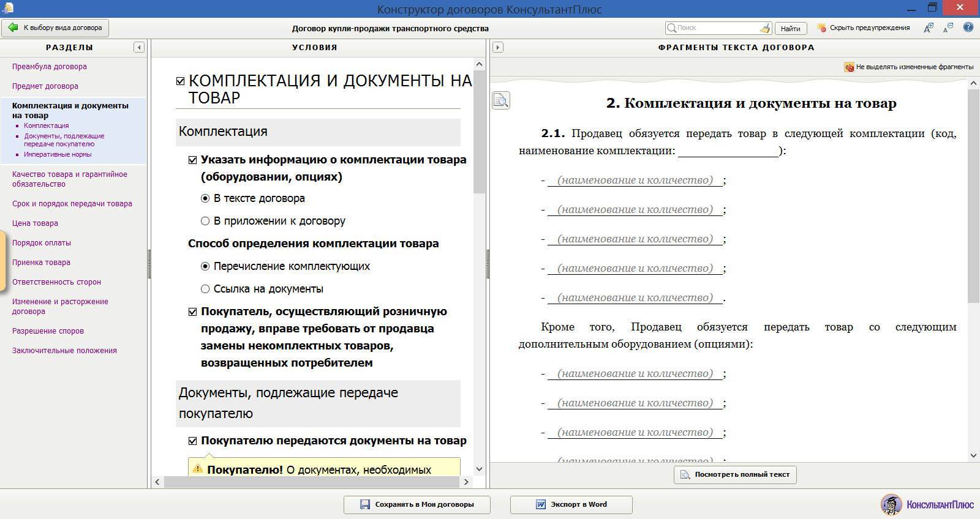Image resolution: width=980 pixels, height=519 pixels.
Task: Select radio Перечисление комплектующих
Action: pos(205,266)
